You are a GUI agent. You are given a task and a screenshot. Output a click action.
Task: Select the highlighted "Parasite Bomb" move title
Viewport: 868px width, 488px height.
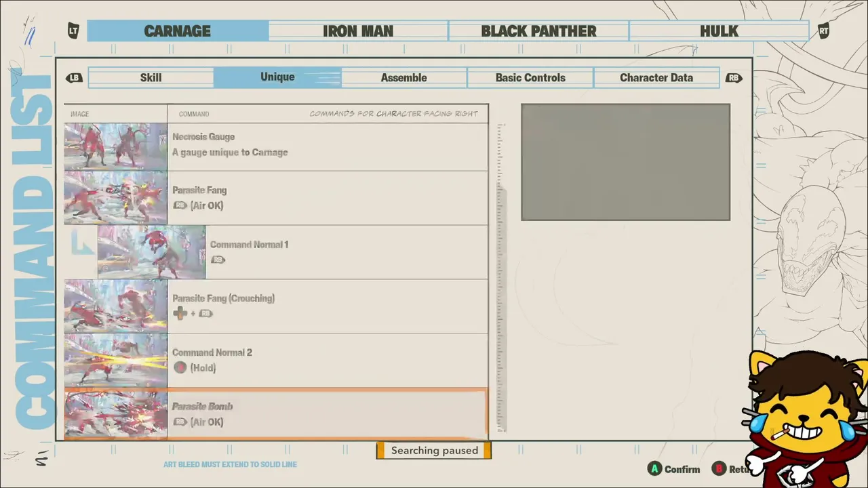[202, 407]
